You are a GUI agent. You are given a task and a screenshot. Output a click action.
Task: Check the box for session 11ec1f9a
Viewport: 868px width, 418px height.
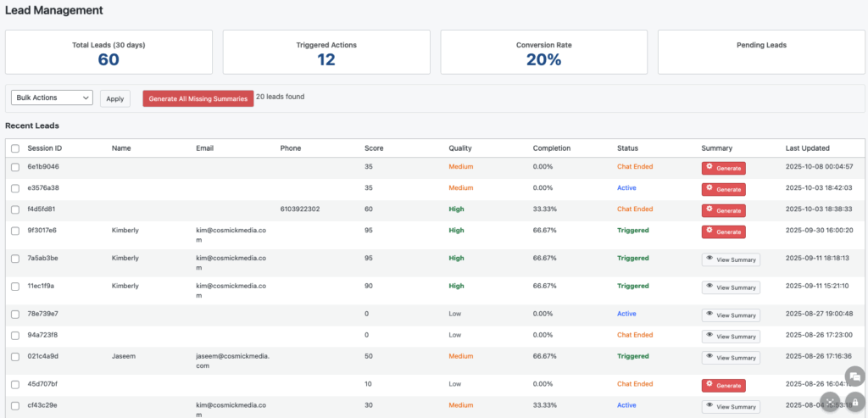click(x=15, y=287)
